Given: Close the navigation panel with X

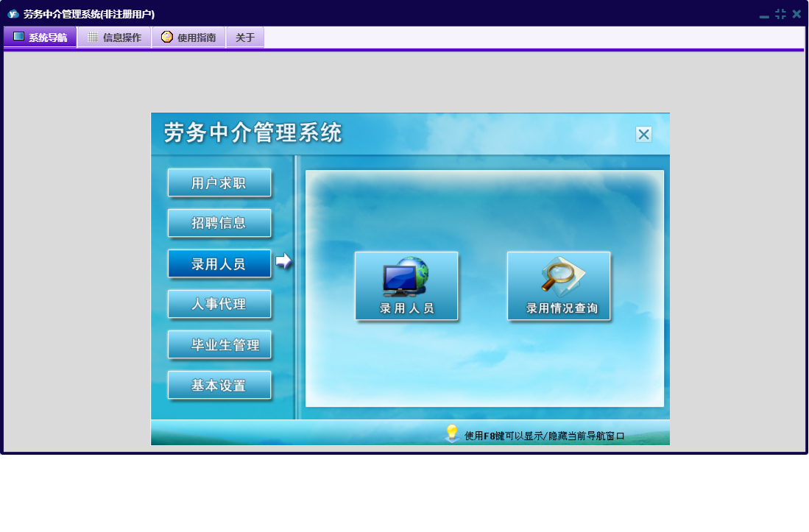Looking at the screenshot, I should pyautogui.click(x=643, y=135).
